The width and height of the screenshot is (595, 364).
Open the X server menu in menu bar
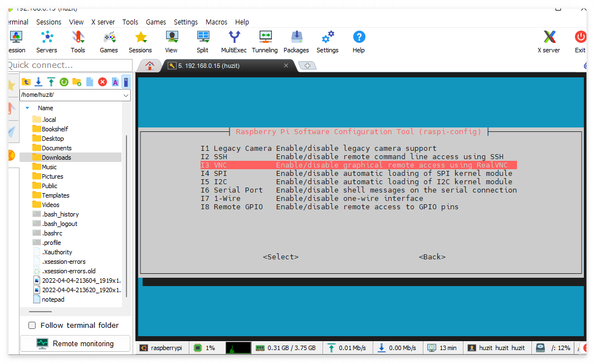(103, 22)
